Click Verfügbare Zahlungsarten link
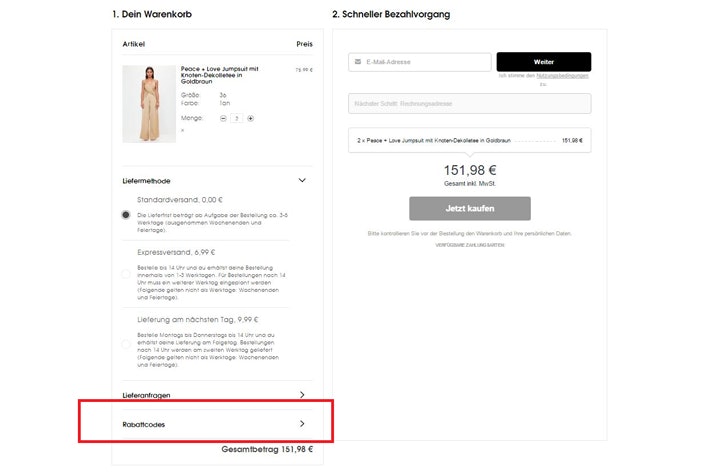Screen dimensions: 708x473 [470, 245]
